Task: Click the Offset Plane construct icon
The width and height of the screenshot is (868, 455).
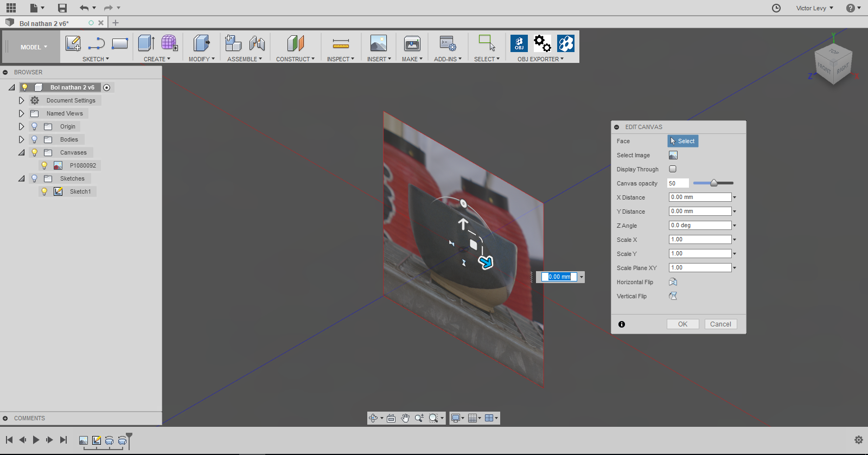Action: [x=295, y=43]
